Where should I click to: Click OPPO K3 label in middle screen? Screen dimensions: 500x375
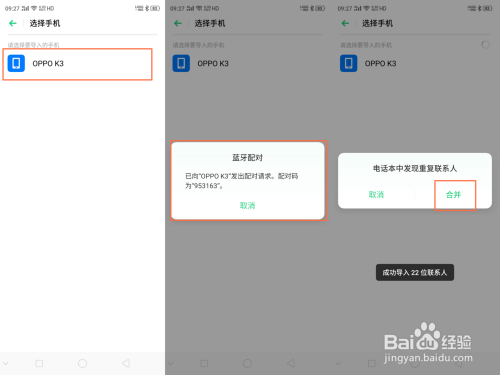coord(213,63)
